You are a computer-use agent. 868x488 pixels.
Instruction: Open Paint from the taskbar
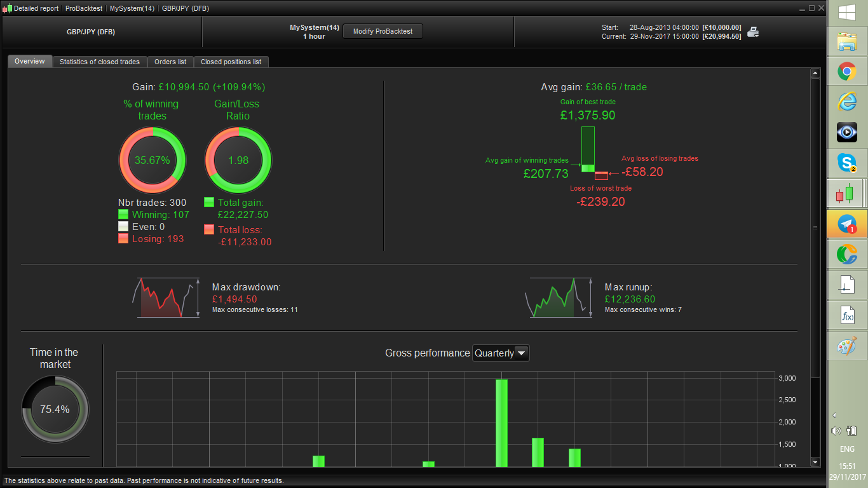[x=846, y=346]
